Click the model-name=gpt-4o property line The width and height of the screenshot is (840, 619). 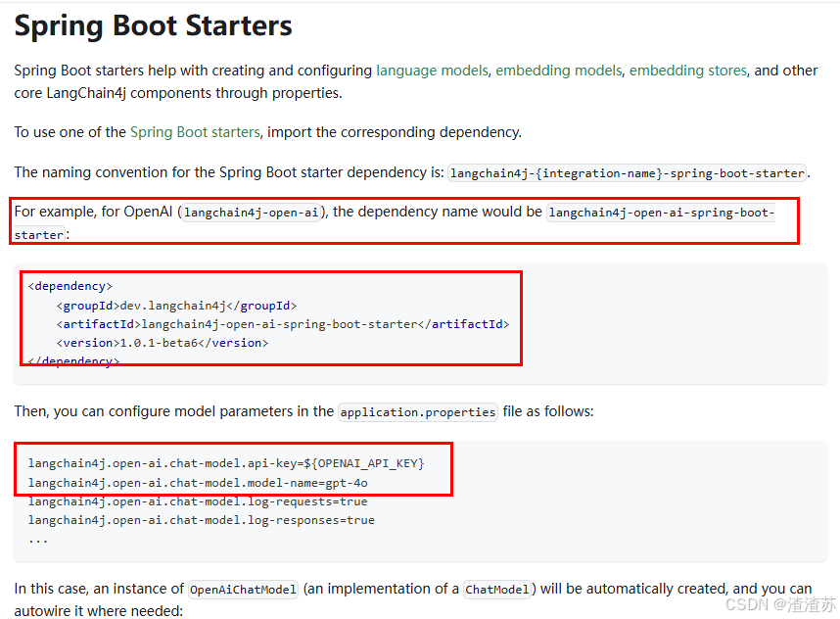(x=198, y=483)
